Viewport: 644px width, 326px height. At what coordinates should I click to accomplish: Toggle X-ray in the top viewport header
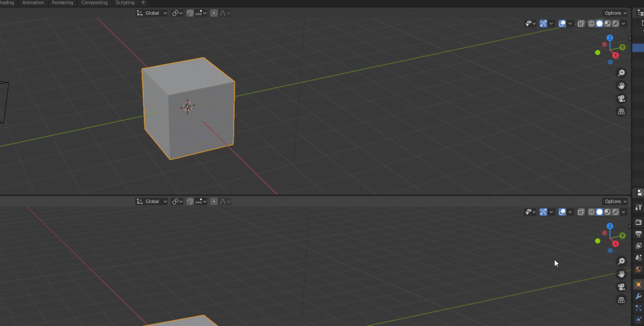point(581,24)
